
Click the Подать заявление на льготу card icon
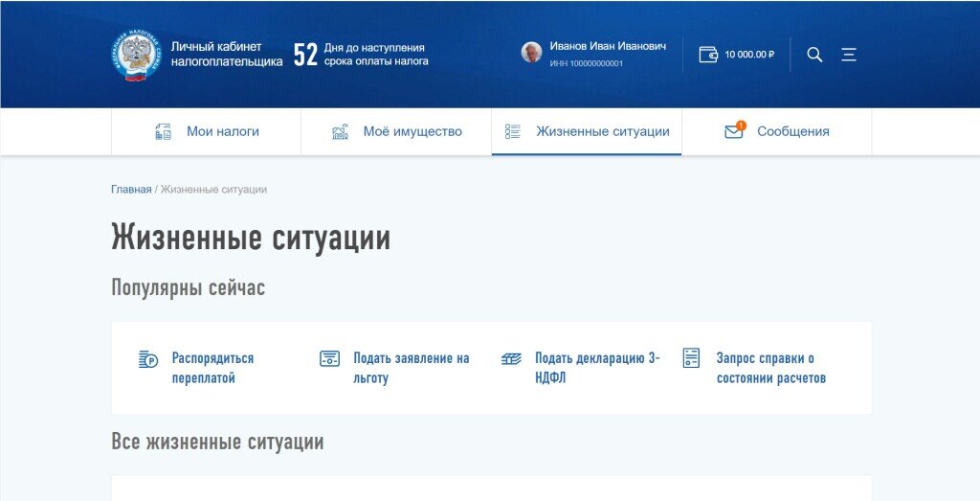[x=330, y=358]
